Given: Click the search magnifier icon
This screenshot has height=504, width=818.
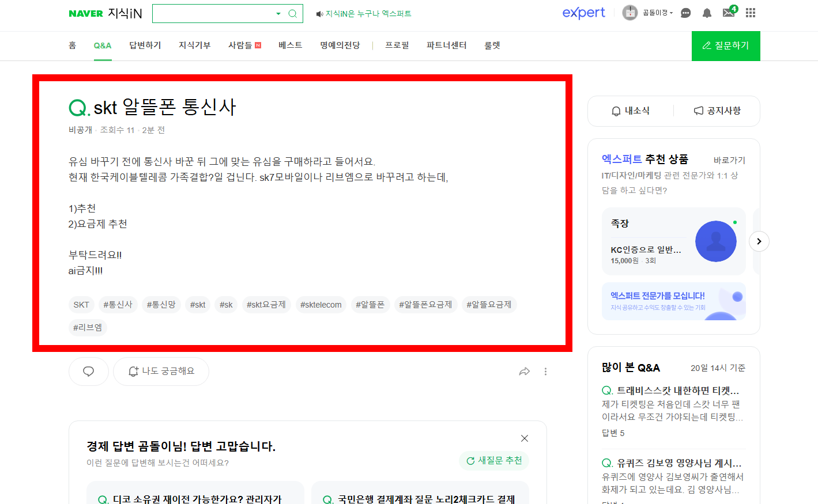Looking at the screenshot, I should click(x=293, y=13).
